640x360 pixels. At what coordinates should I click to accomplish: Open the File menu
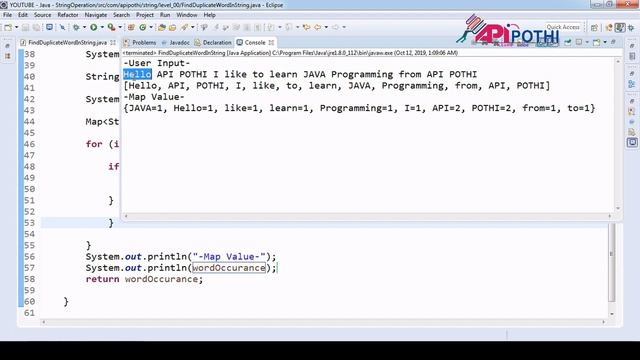point(7,15)
